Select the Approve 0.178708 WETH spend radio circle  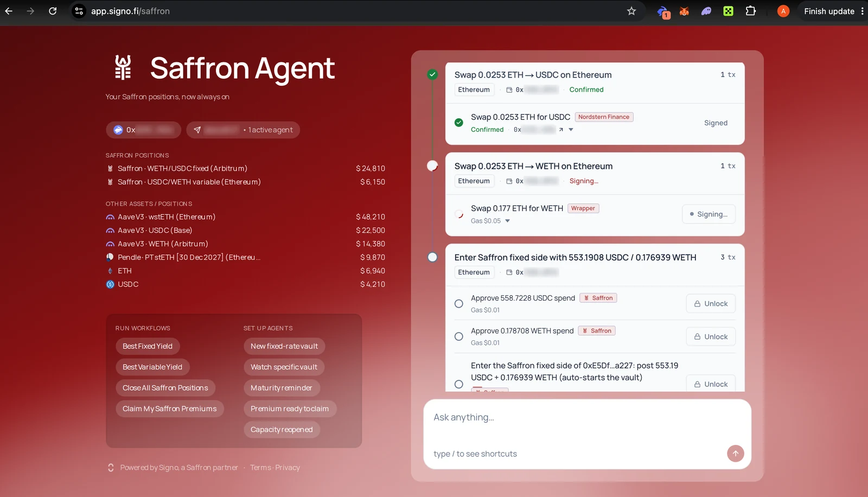[459, 336]
